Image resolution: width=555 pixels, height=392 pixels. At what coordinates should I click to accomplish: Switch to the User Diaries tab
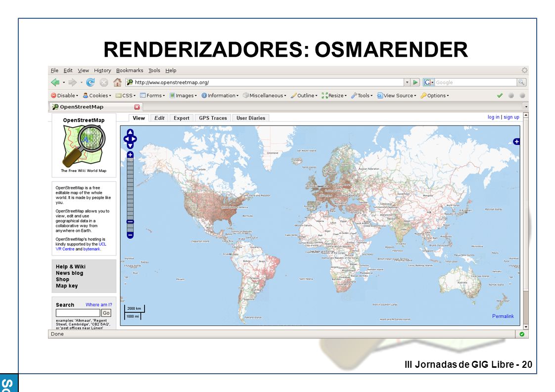(x=251, y=118)
